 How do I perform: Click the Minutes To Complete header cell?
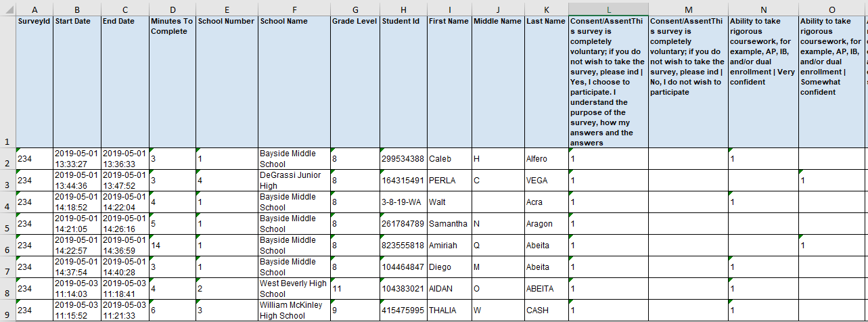[173, 81]
